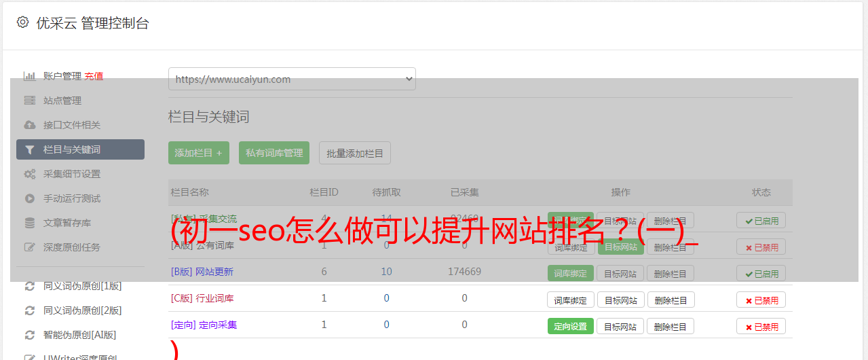Click the edit icon for 深度原创任务
This screenshot has width=868, height=360.
coord(30,247)
